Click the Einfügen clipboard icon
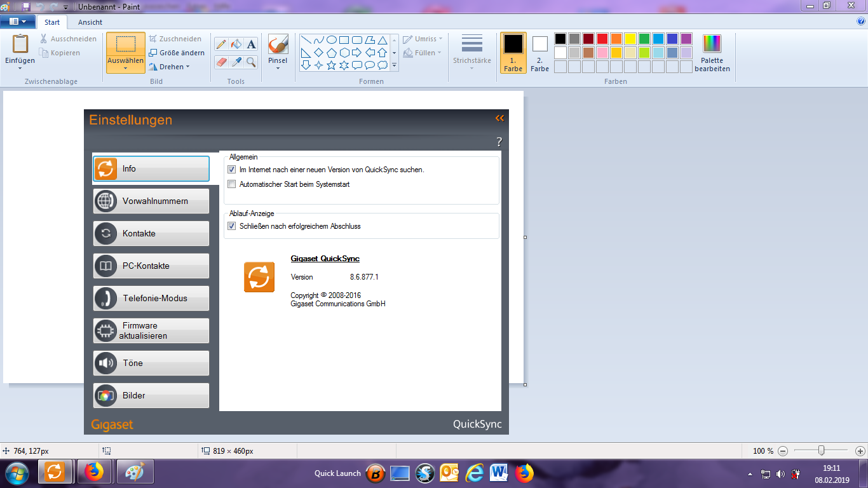This screenshot has width=868, height=488. pyautogui.click(x=20, y=44)
